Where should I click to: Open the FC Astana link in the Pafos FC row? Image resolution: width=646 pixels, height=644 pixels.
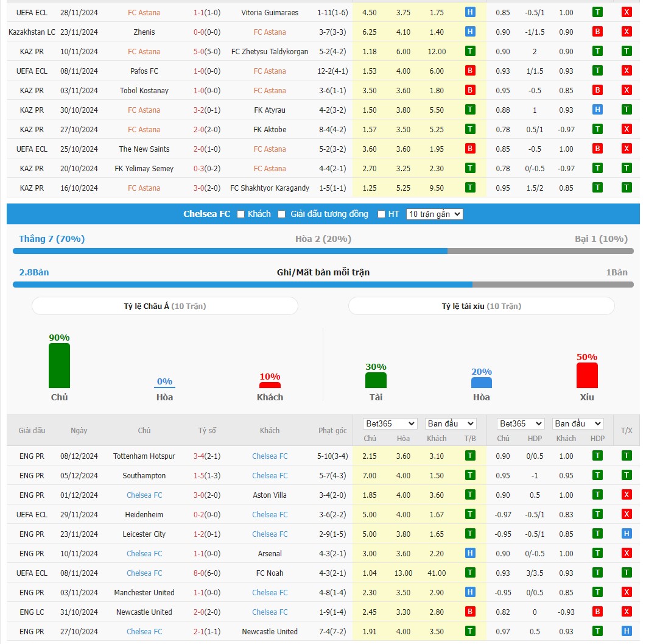270,71
